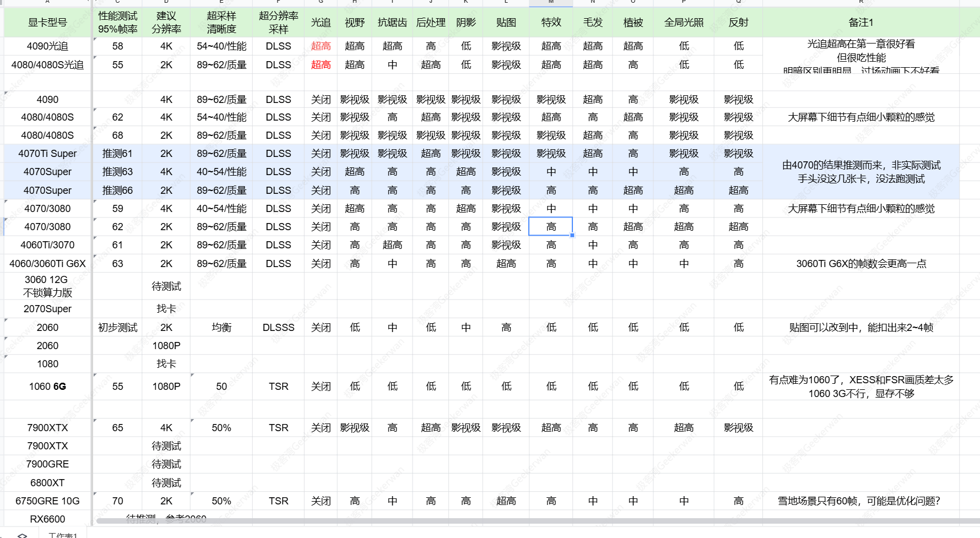Select the 备注1 header cell

tap(861, 22)
